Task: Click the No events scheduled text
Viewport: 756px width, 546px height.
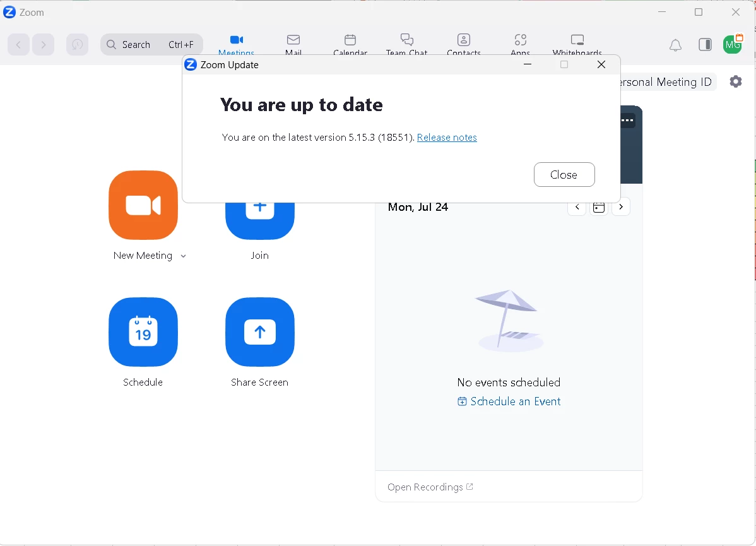Action: coord(509,383)
